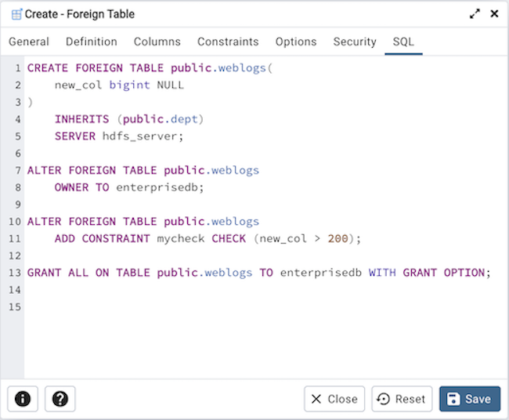Select the SQL tab
Screen dimensions: 509x420
click(x=404, y=42)
